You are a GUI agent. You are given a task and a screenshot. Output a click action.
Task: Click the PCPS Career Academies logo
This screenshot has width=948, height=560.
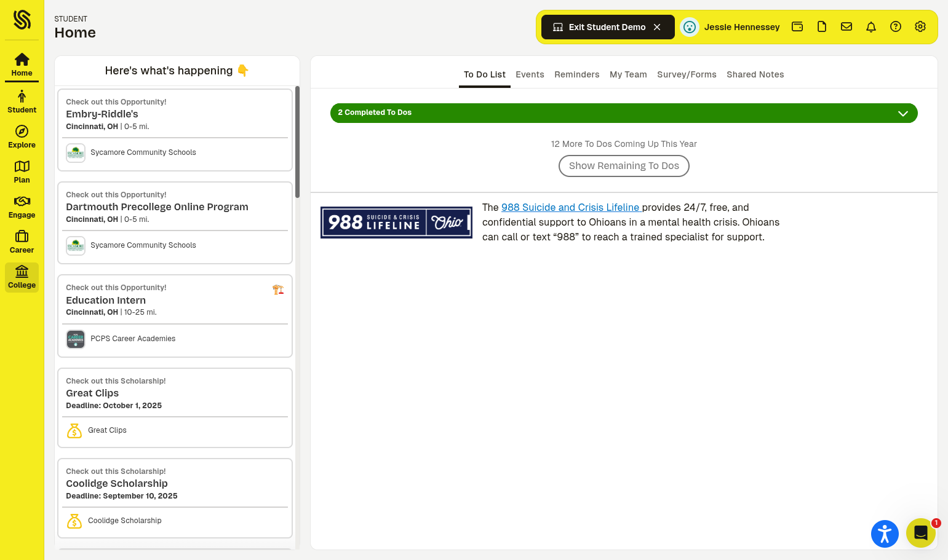pyautogui.click(x=76, y=339)
